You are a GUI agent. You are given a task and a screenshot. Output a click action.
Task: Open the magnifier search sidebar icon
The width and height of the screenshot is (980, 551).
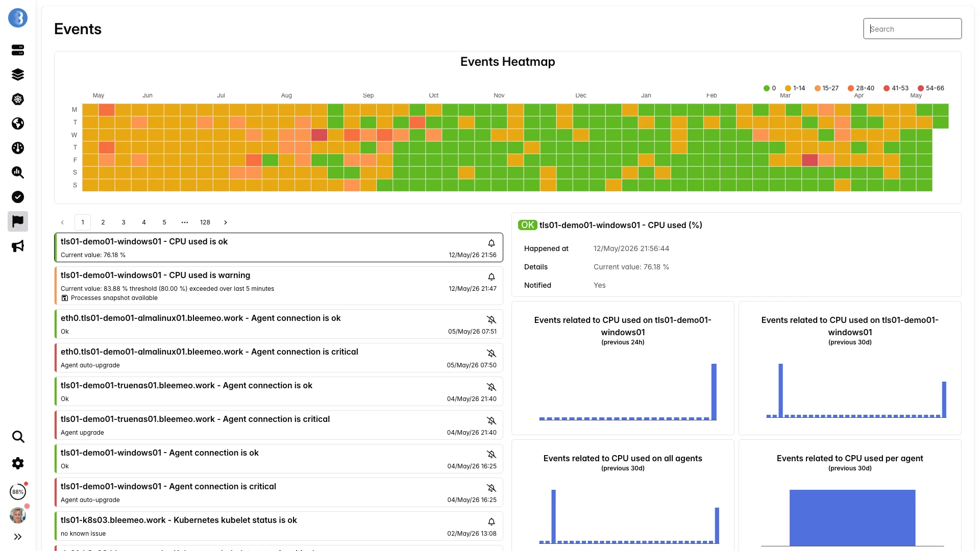pyautogui.click(x=18, y=437)
